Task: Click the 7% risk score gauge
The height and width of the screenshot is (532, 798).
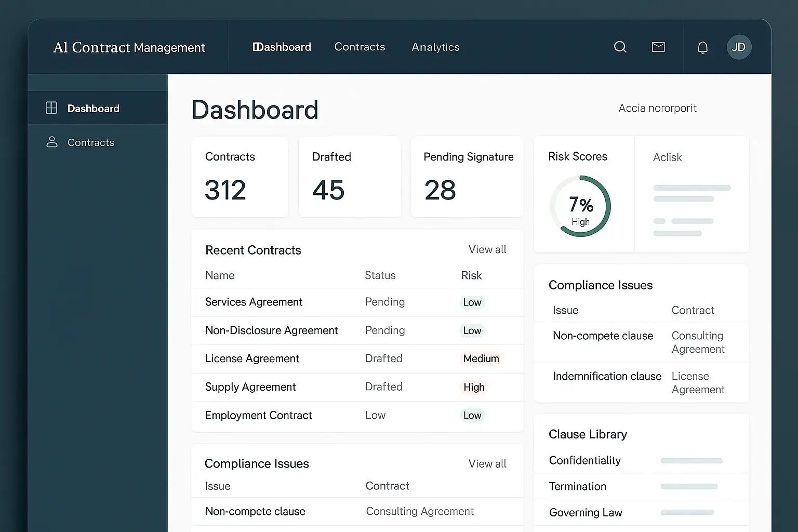Action: (581, 206)
